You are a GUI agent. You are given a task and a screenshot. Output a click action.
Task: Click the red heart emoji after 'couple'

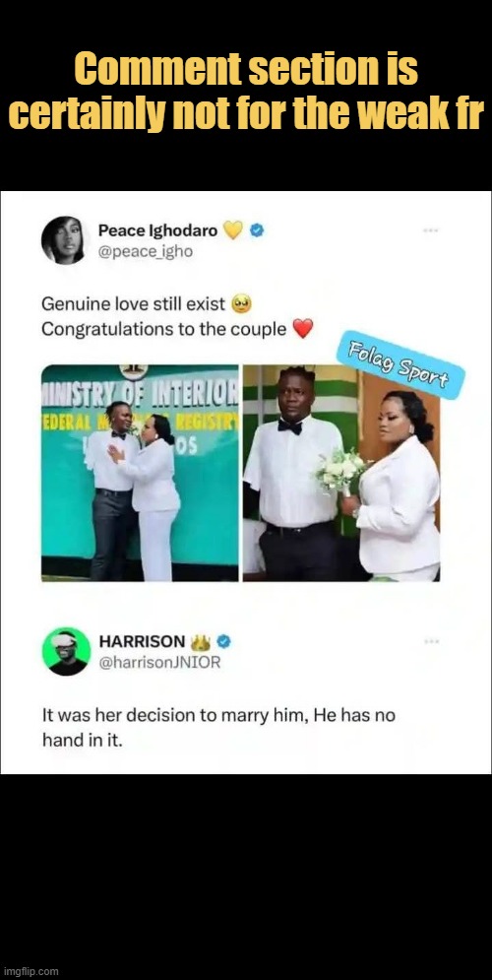[x=303, y=328]
